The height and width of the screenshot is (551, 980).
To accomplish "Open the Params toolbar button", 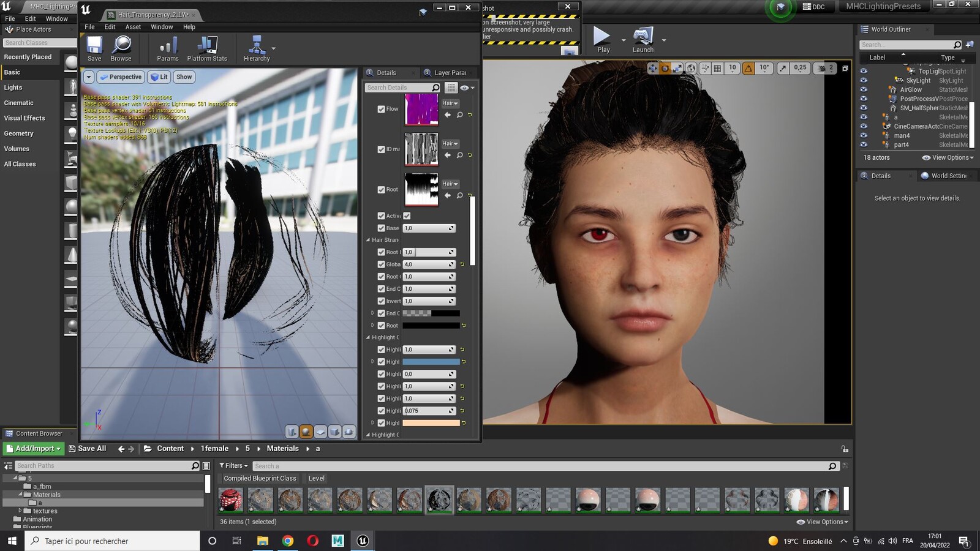I will 167,48.
